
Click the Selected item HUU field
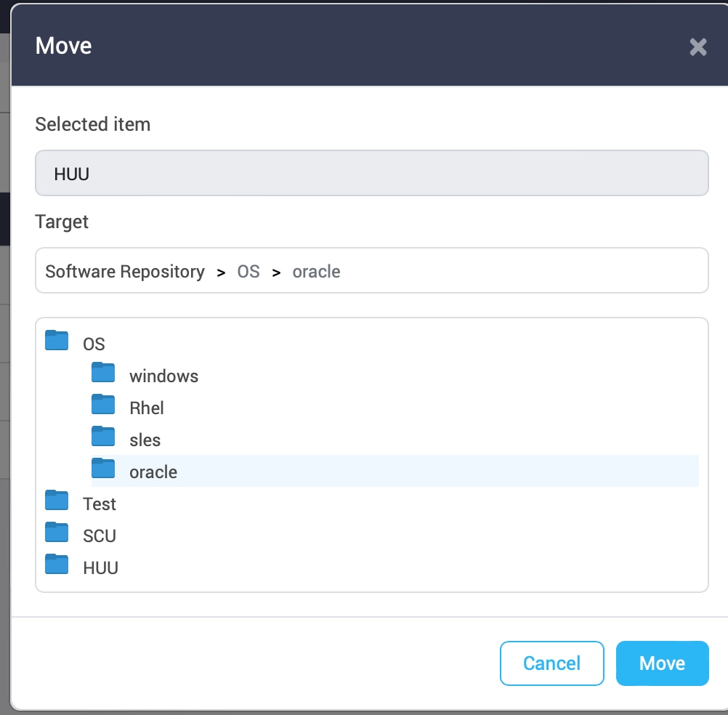click(371, 174)
